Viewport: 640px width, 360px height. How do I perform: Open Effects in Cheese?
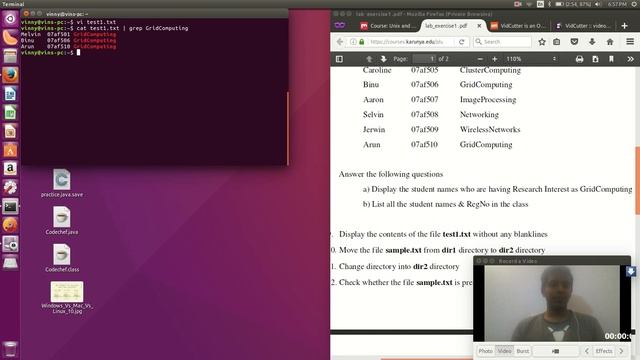pos(604,351)
